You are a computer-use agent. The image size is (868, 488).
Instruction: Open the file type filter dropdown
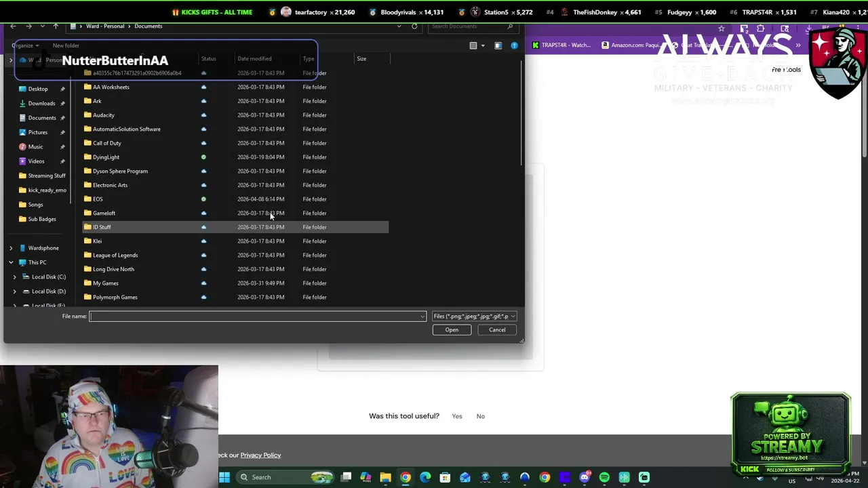(x=474, y=316)
